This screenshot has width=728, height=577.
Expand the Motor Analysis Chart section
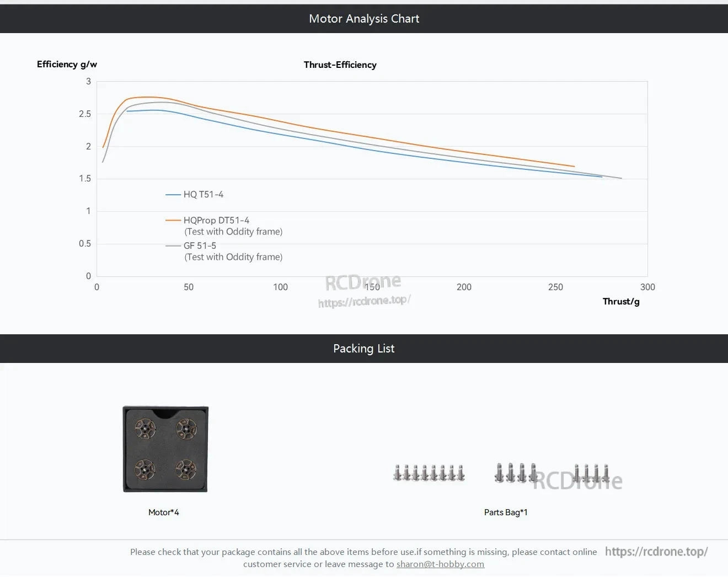click(364, 18)
